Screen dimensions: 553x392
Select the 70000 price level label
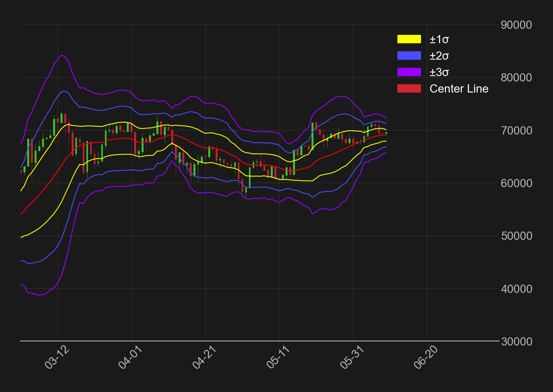(x=516, y=130)
